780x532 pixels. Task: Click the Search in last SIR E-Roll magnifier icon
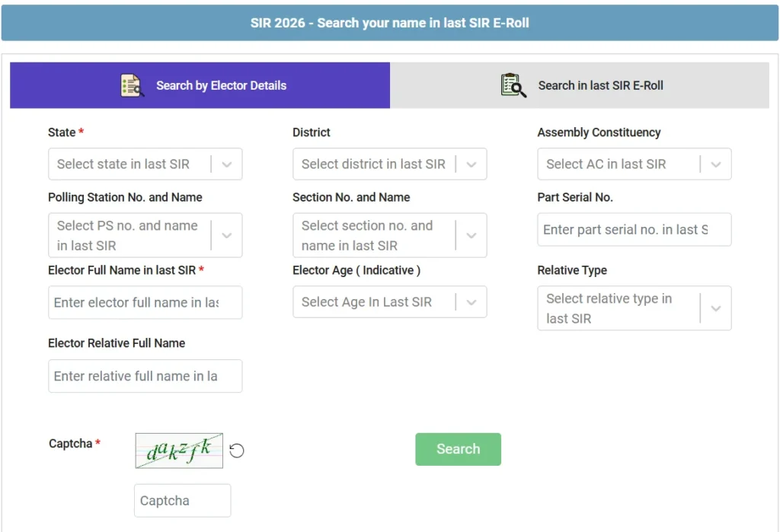[513, 85]
